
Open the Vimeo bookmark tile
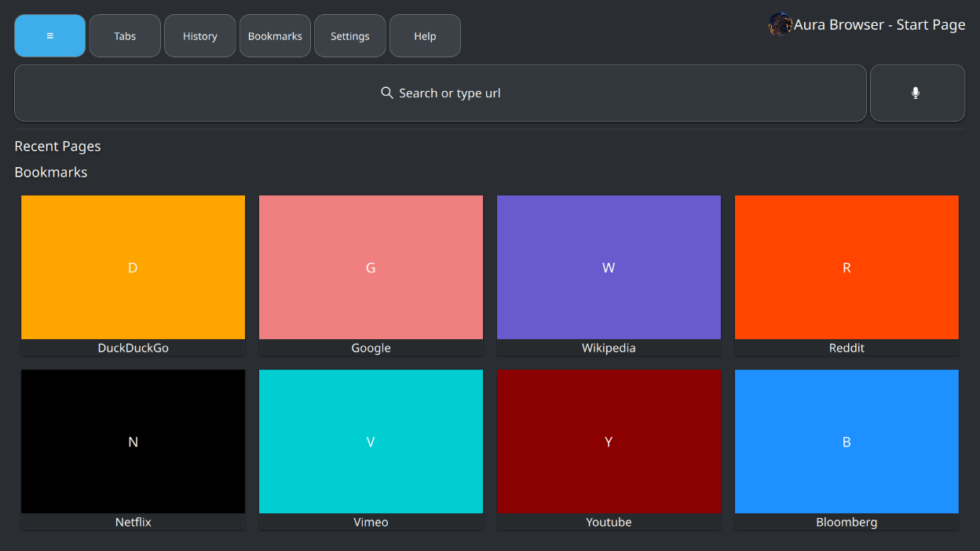click(371, 441)
